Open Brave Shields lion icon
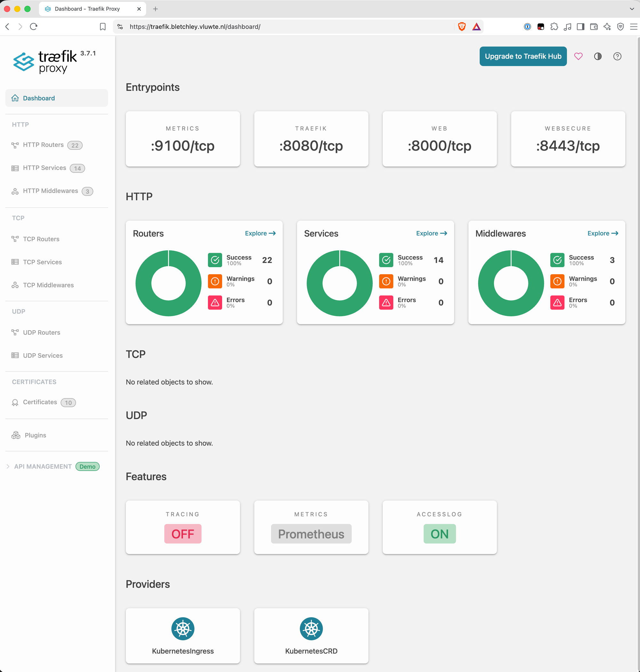 [461, 27]
